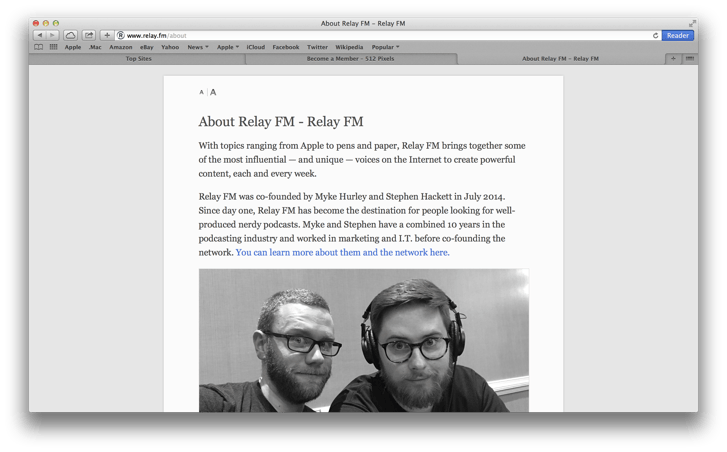Expand the Popular bookmarks dropdown
This screenshot has height=452, width=727.
click(x=385, y=47)
